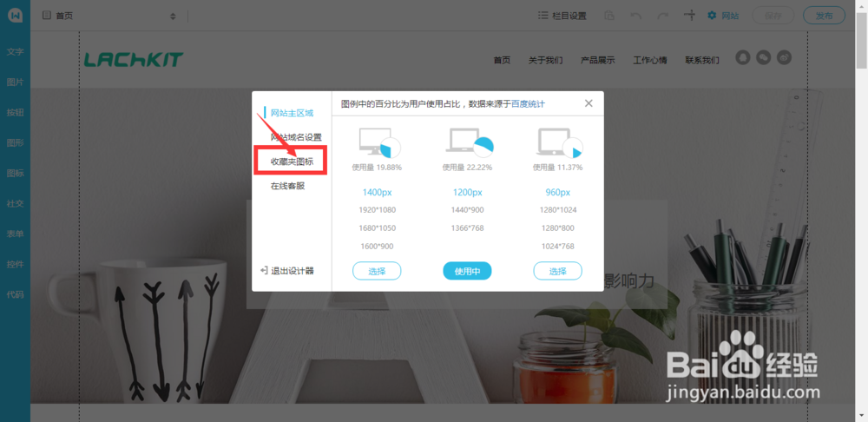Click the 使用量 22.22% text

467,168
